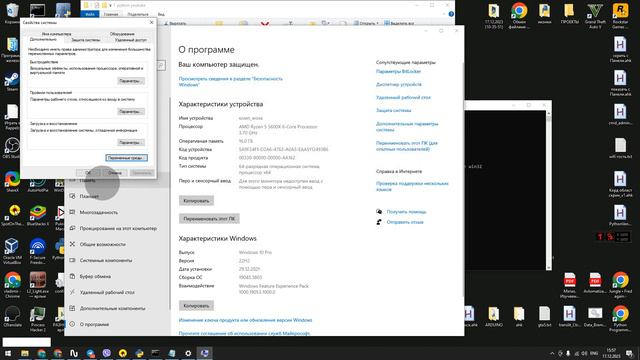Select the wifi txt file on desktop
Viewport: 640px width, 360px height.
(620, 148)
